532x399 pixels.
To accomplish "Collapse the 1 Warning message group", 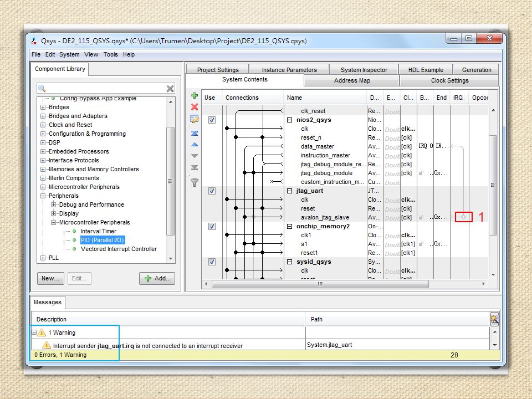I will (34, 332).
